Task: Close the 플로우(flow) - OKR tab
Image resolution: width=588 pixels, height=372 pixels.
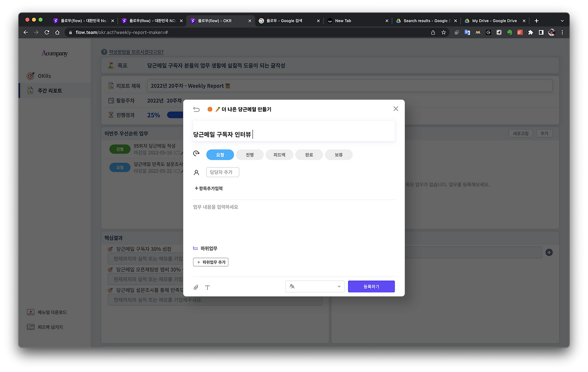Action: pos(250,21)
